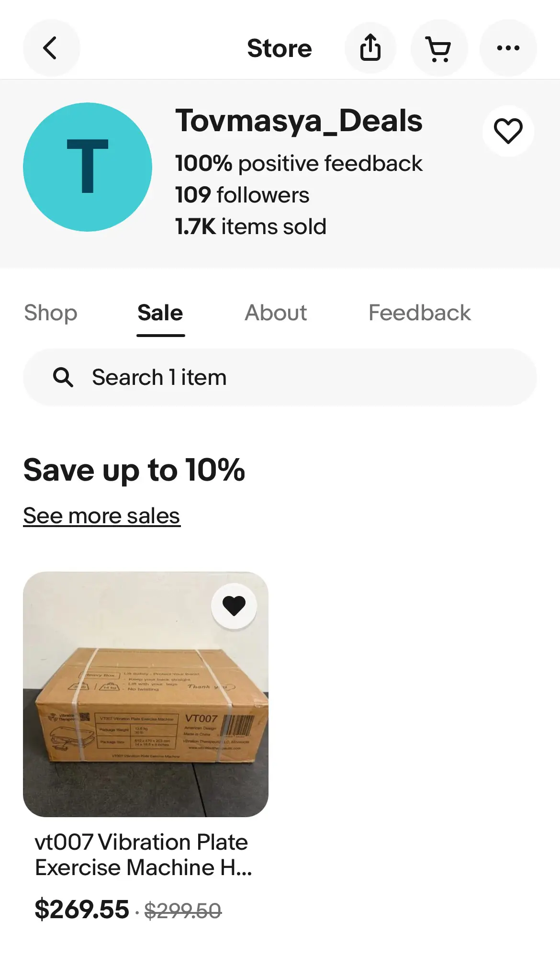The image size is (560, 956).
Task: Open the three-dot more options menu
Action: [508, 48]
